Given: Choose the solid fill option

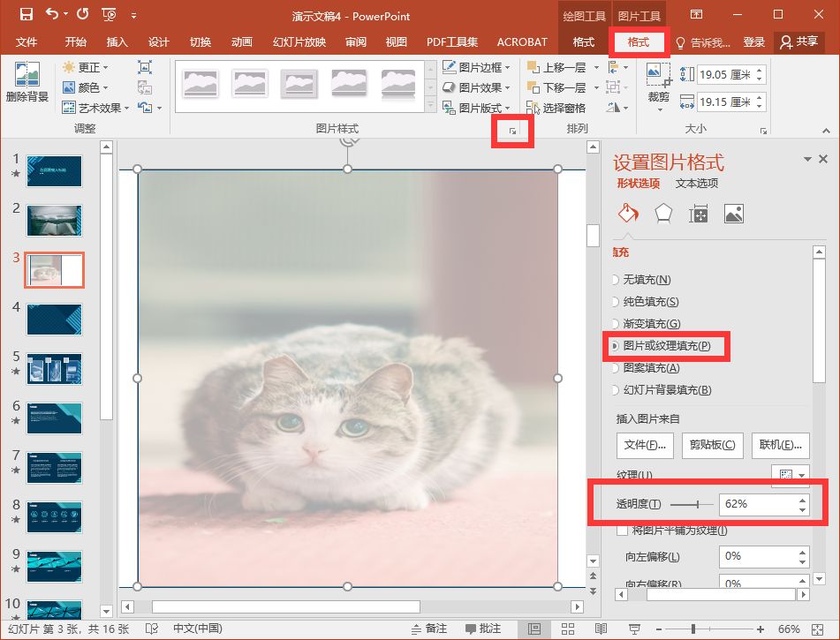Looking at the screenshot, I should (650, 302).
